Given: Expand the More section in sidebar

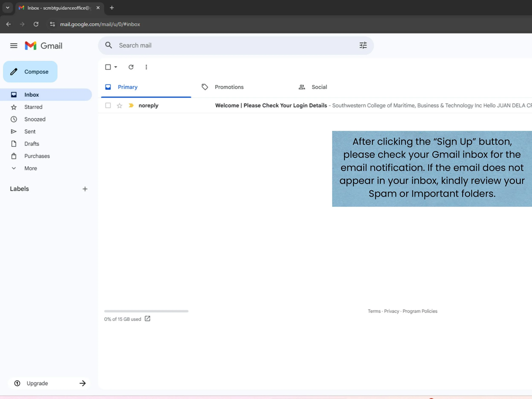Looking at the screenshot, I should tap(31, 168).
